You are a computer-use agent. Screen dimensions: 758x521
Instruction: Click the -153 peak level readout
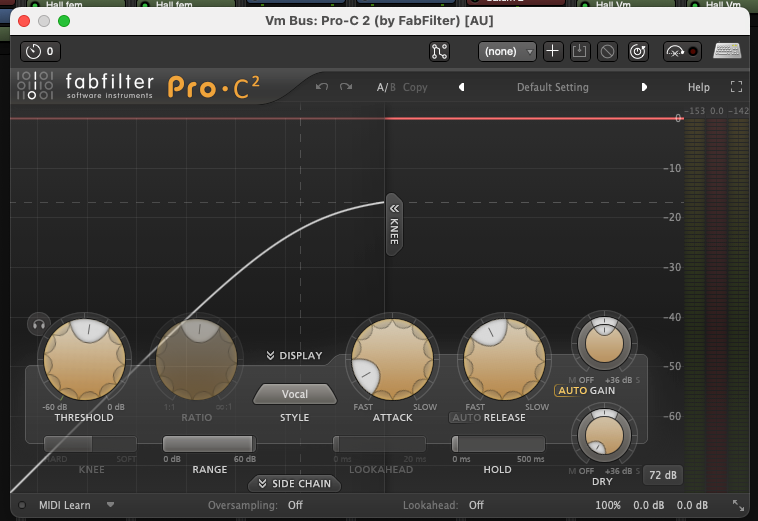(695, 111)
